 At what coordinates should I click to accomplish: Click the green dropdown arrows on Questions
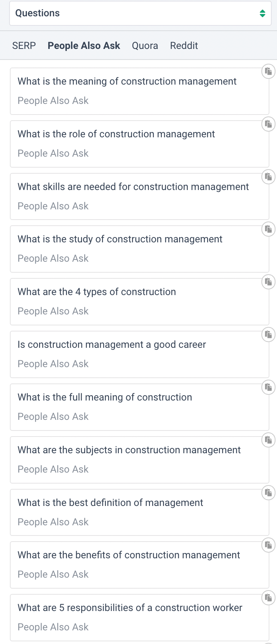coord(262,14)
